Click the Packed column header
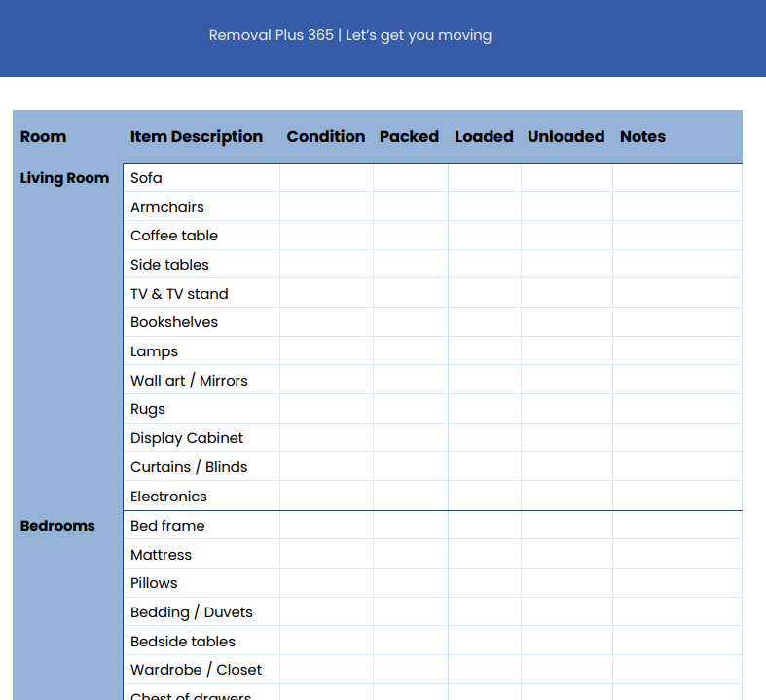 [x=409, y=137]
